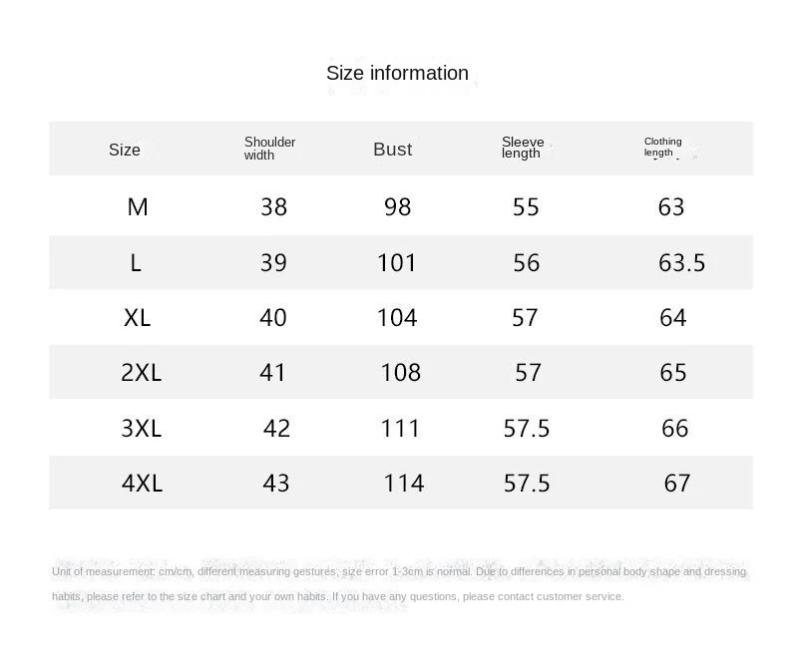Click clothing length 67 in 4XL row

coord(676,483)
